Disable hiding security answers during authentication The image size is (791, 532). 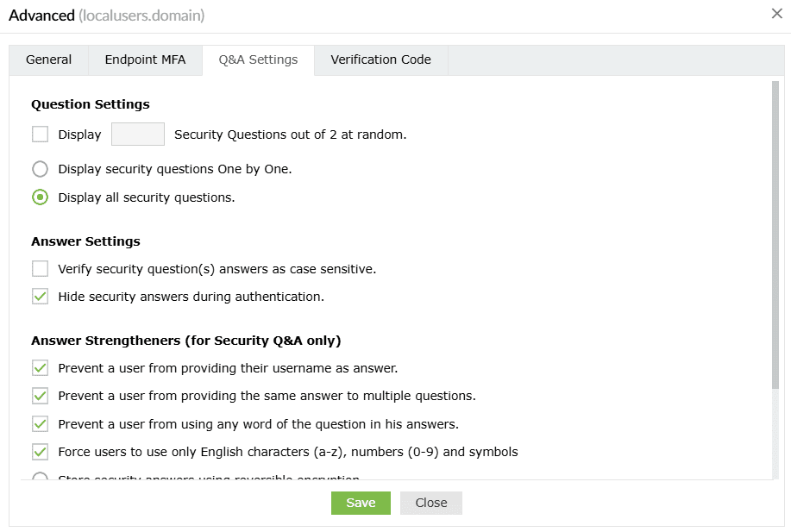40,296
